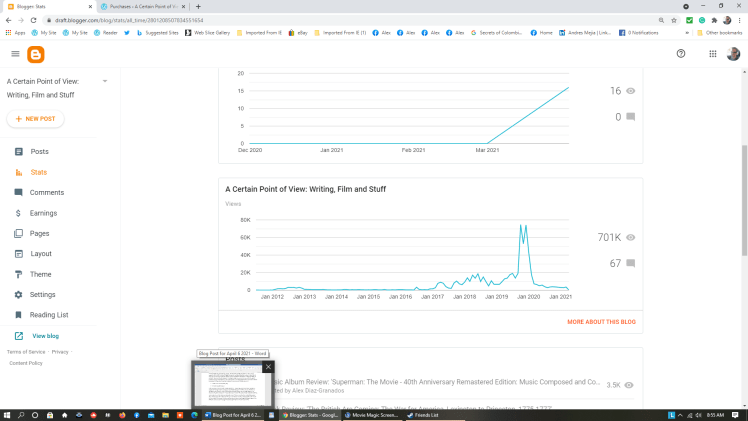Viewport: 748px width, 421px height.
Task: Click the New Post button
Action: (36, 119)
